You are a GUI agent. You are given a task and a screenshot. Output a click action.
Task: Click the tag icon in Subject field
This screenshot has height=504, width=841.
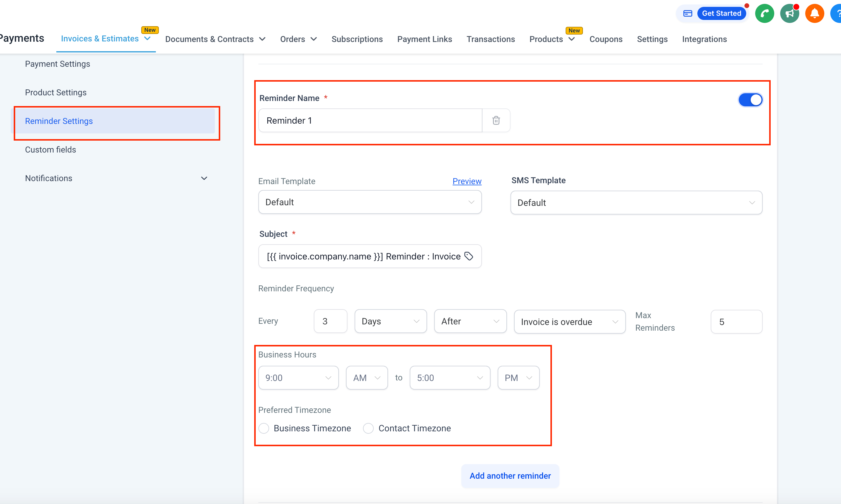tap(469, 256)
